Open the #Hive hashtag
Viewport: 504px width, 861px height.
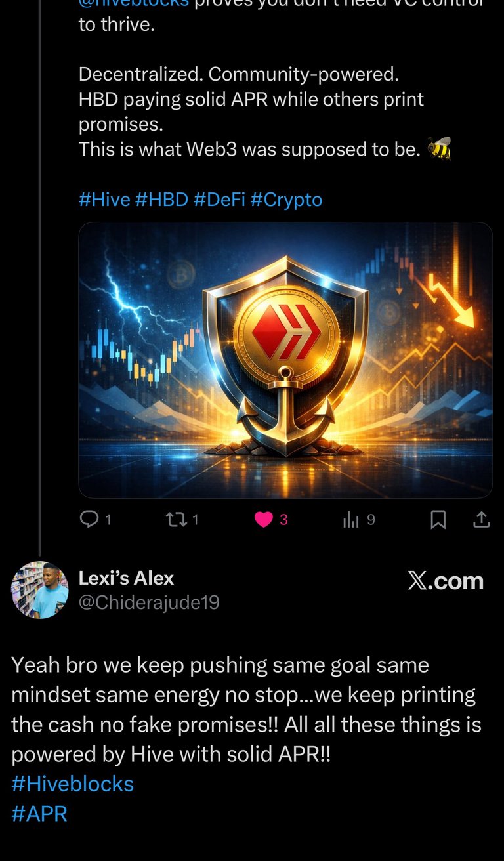(104, 199)
